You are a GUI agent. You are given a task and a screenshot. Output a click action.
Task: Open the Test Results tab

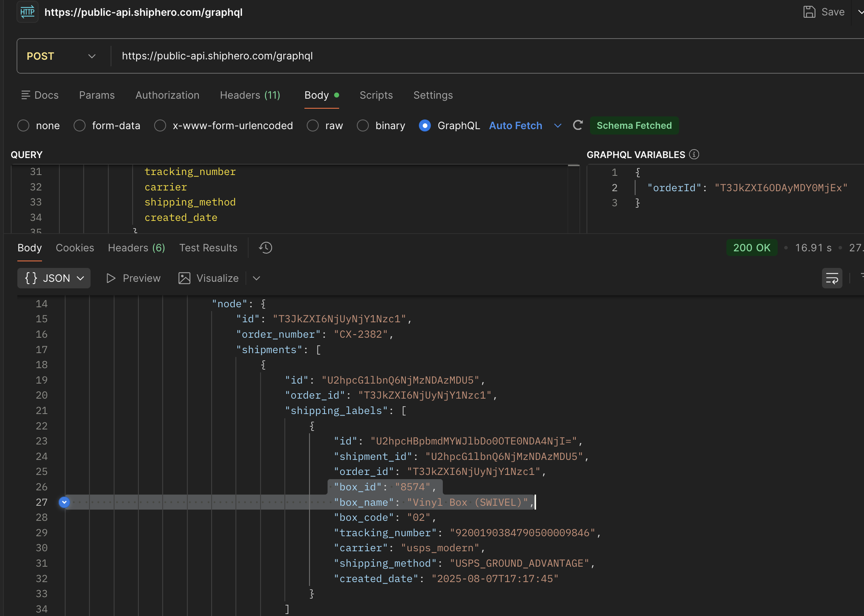point(208,247)
